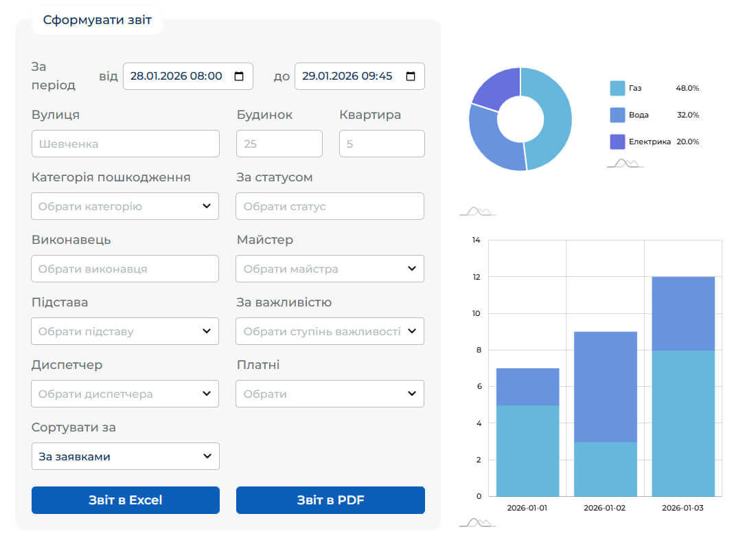756x538 pixels.
Task: Click the Вулиця street input field
Action: point(125,144)
